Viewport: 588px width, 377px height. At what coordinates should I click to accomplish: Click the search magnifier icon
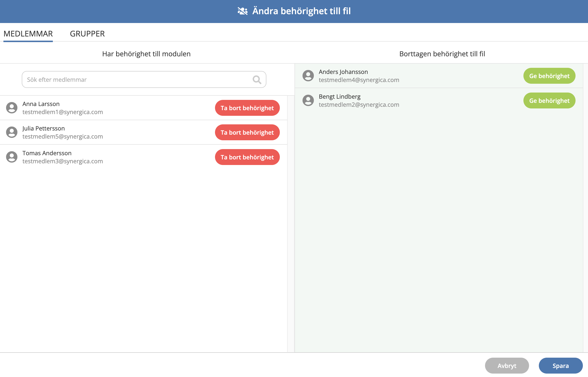tap(257, 80)
